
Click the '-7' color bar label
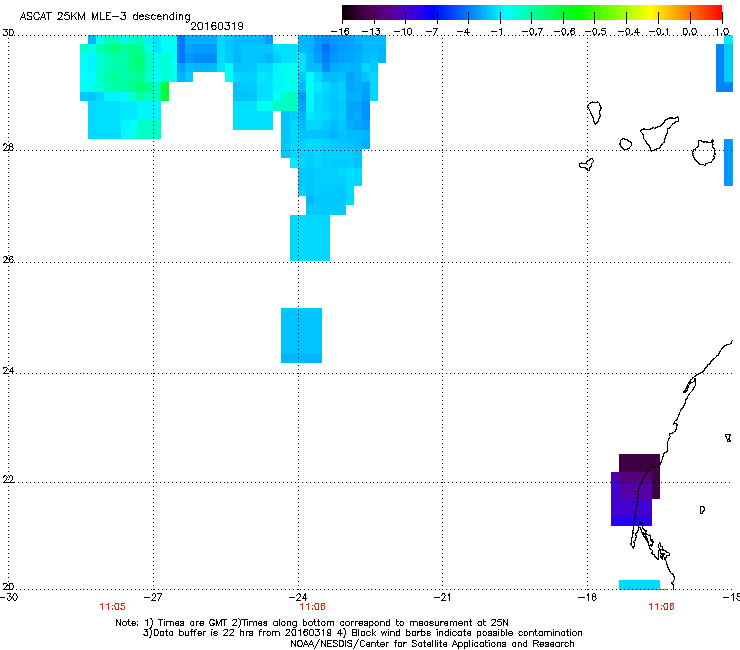432,32
